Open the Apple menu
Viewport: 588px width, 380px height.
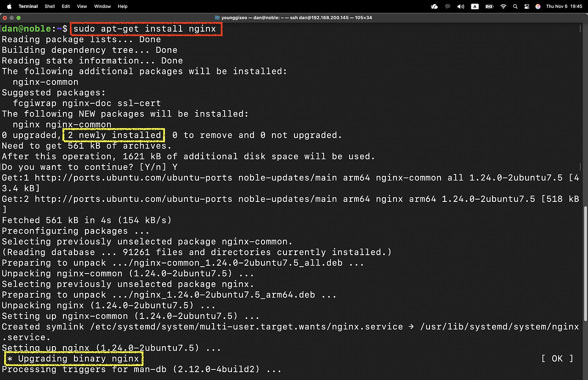[x=9, y=6]
